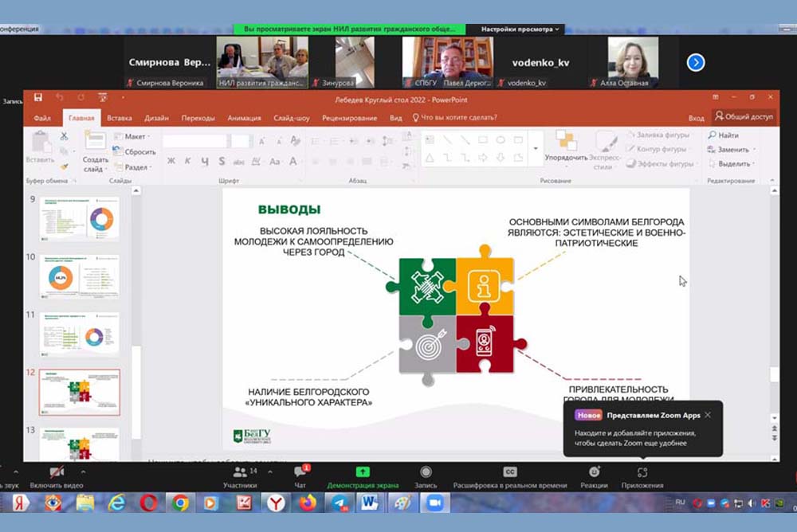Image resolution: width=797 pixels, height=532 pixels.
Task: Open the Zoom Приложения (Apps) panel
Action: click(x=642, y=474)
